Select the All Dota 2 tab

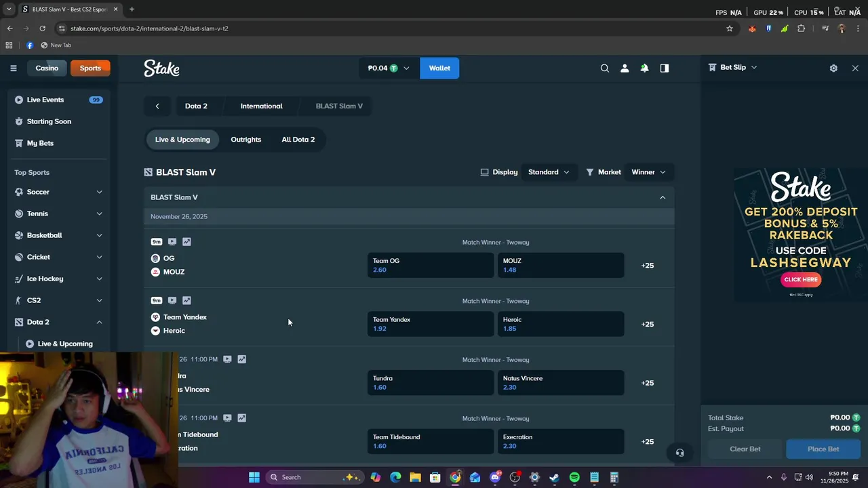[298, 140]
